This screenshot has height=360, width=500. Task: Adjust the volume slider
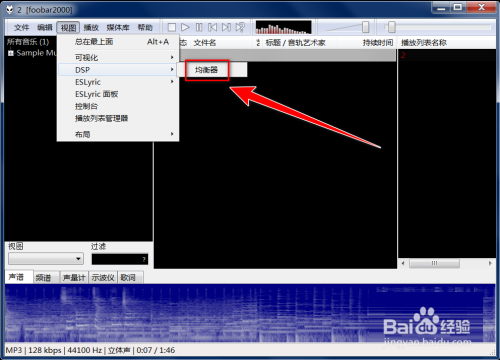(366, 27)
